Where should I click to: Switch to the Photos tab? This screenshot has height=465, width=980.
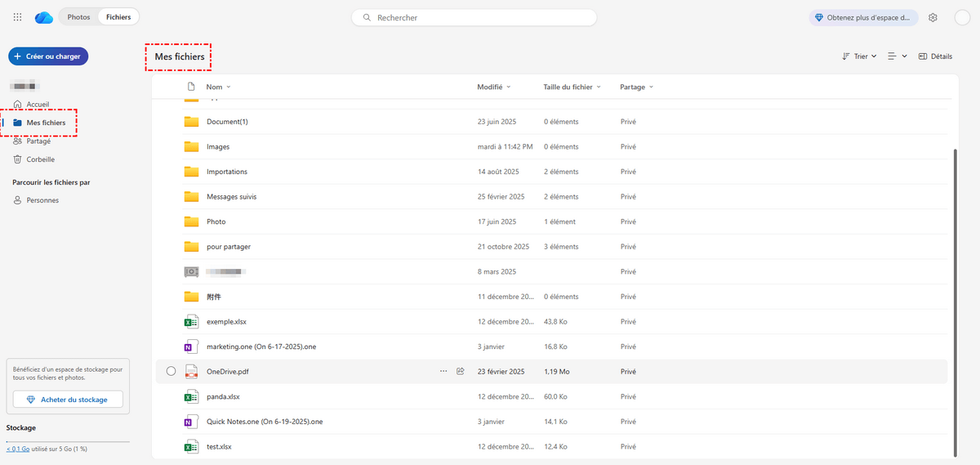tap(78, 17)
